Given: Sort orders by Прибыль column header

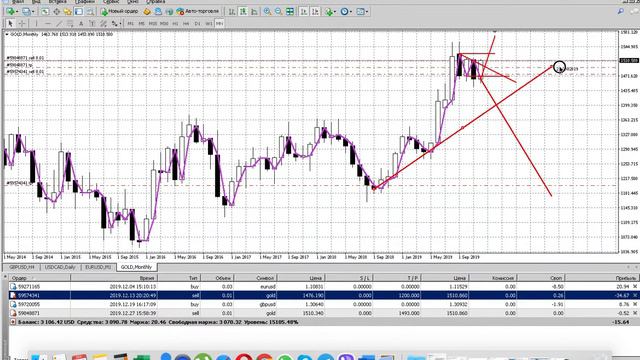Looking at the screenshot, I should click(602, 278).
